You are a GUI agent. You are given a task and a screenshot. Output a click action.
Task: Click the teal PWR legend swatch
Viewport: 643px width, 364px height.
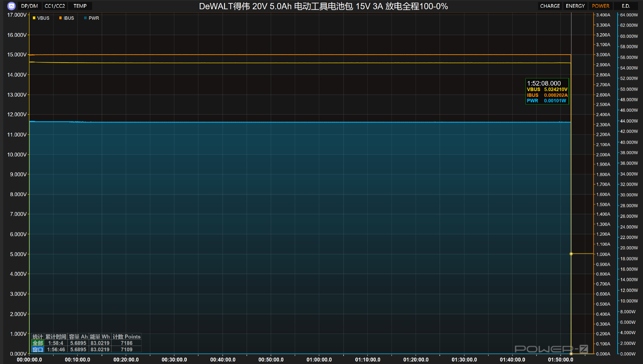pyautogui.click(x=85, y=18)
